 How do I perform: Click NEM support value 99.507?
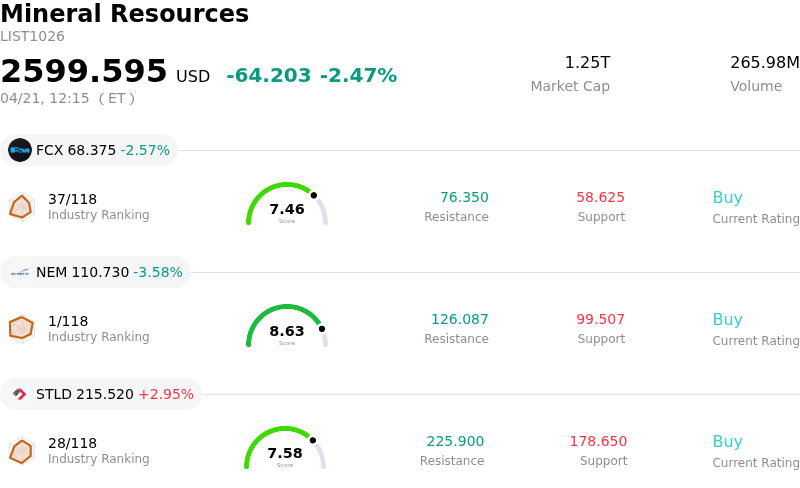click(600, 320)
